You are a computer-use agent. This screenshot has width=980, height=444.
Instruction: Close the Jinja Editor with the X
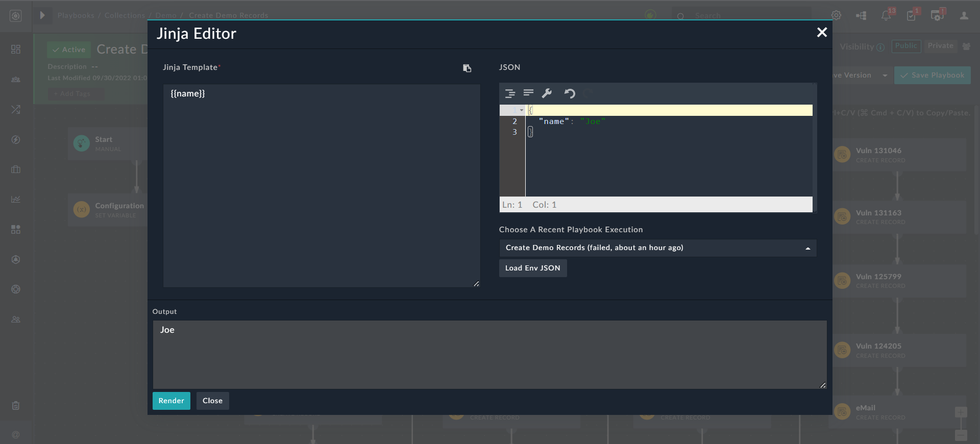point(822,33)
